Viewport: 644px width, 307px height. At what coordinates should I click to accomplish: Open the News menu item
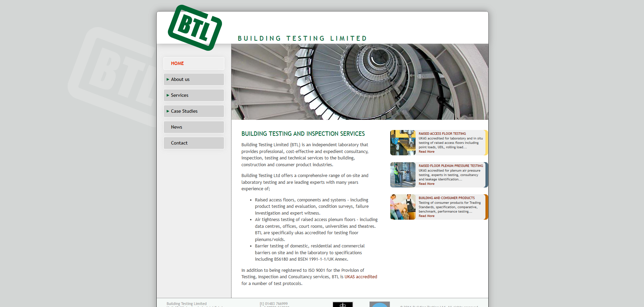(x=177, y=127)
